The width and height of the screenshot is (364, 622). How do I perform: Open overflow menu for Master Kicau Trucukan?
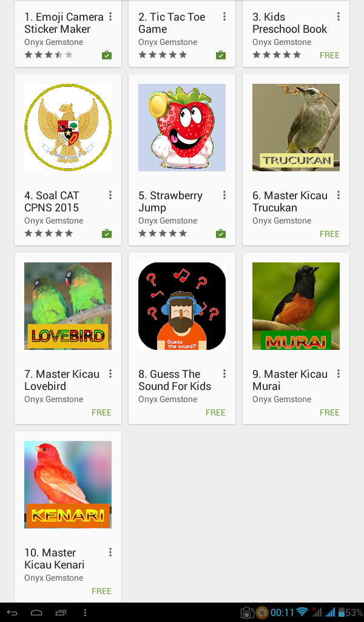[x=339, y=195]
